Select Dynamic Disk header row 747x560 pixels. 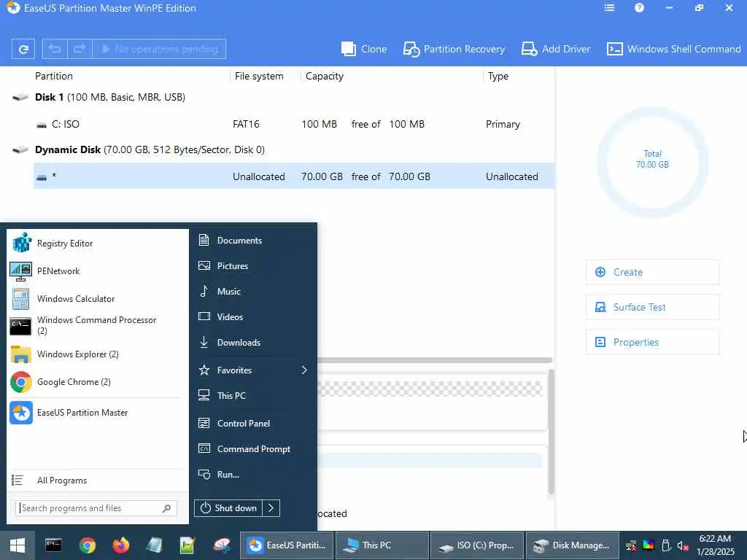[x=283, y=150]
